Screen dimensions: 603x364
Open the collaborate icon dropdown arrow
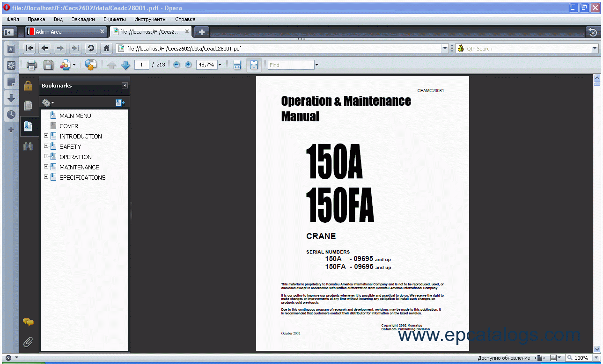click(x=74, y=65)
